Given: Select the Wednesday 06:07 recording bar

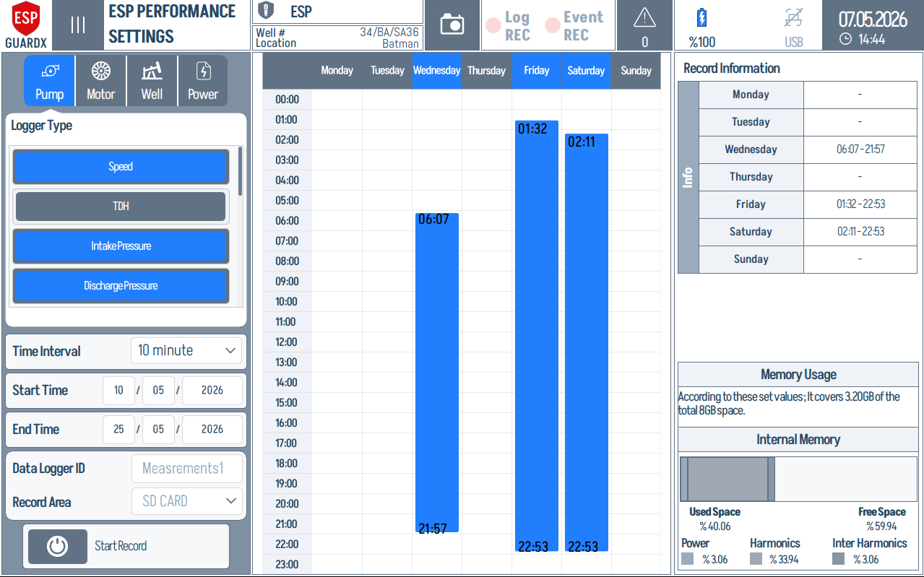Looking at the screenshot, I should pos(437,373).
